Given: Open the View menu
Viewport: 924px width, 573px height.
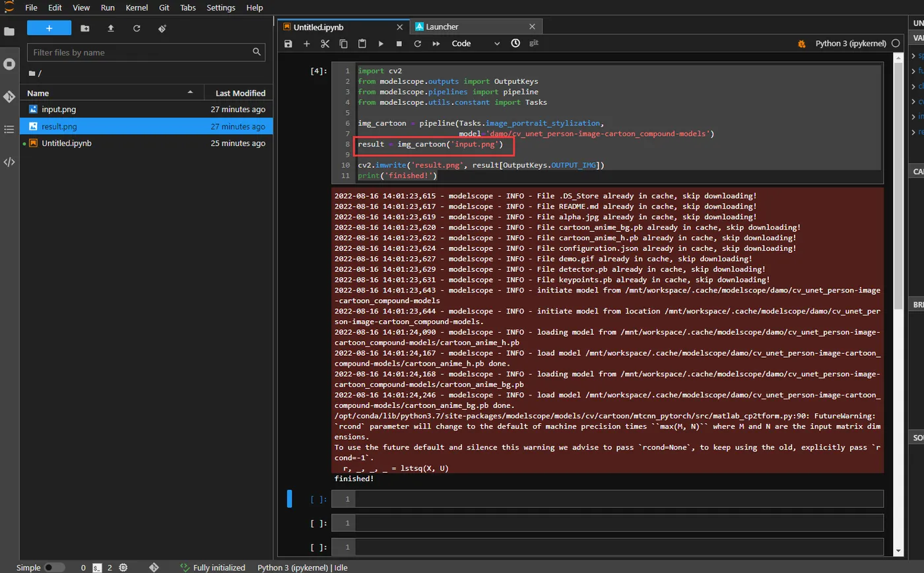Looking at the screenshot, I should coord(81,7).
